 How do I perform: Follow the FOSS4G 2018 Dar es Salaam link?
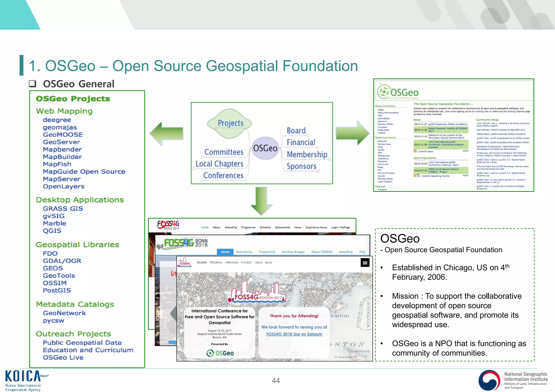[294, 334]
